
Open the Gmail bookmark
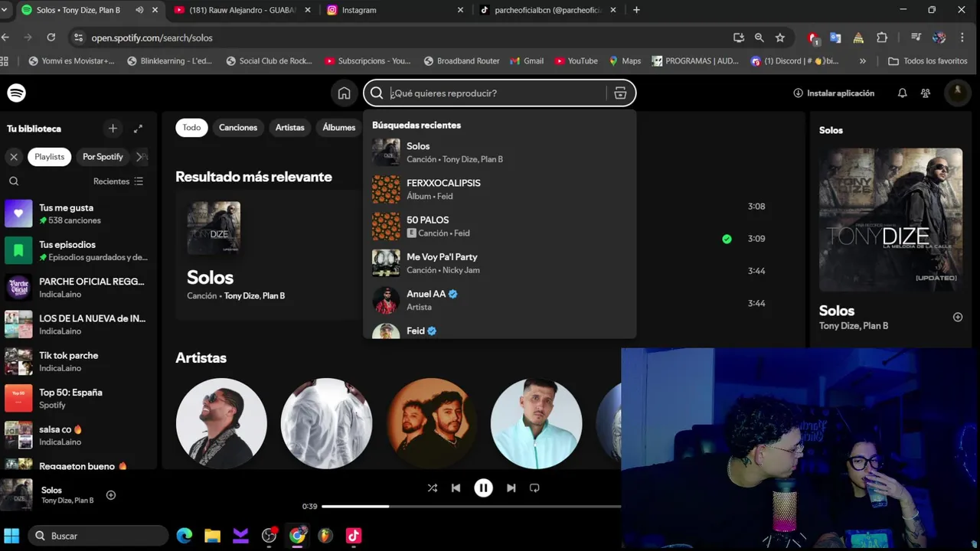pos(527,61)
